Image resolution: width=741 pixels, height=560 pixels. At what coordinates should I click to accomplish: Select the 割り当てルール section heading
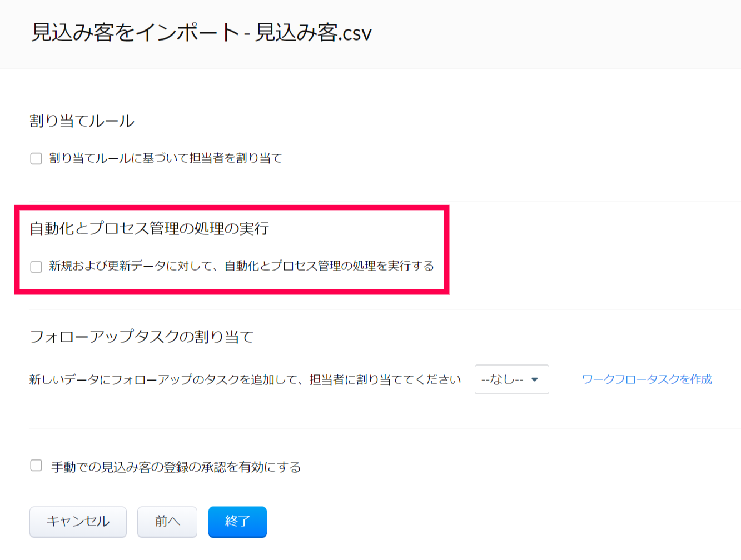click(x=82, y=121)
